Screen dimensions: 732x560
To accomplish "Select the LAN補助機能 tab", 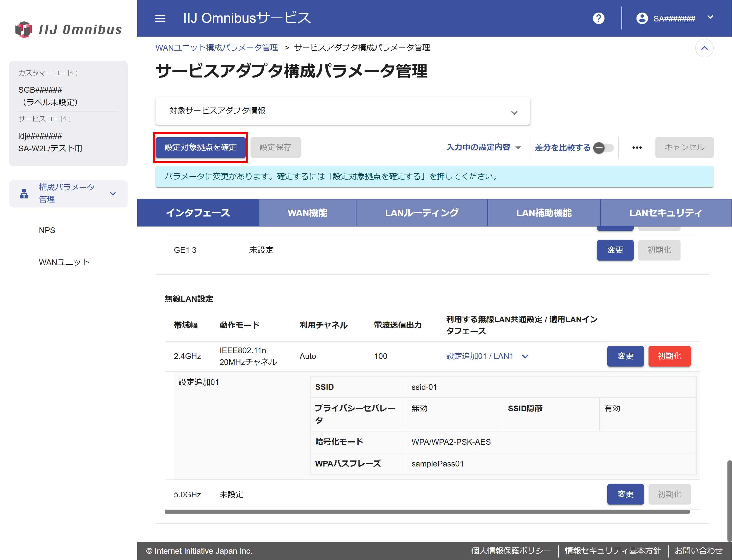I will pos(544,213).
